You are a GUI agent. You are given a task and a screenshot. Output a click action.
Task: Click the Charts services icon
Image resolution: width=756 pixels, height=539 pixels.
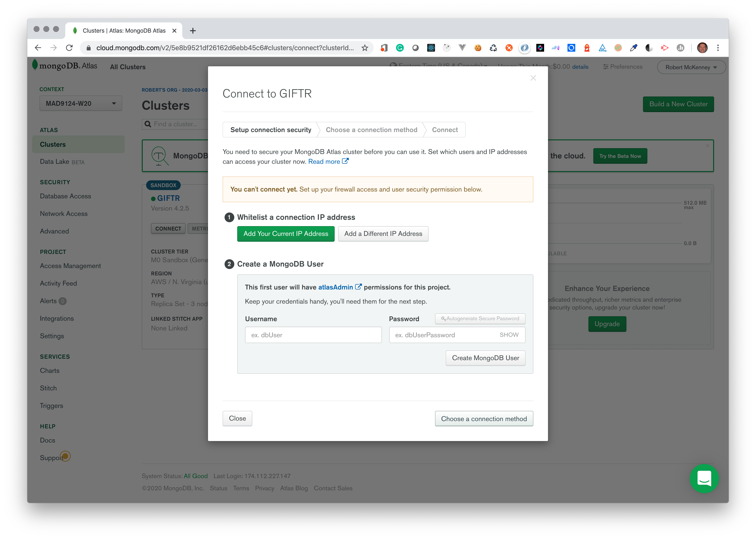click(49, 370)
